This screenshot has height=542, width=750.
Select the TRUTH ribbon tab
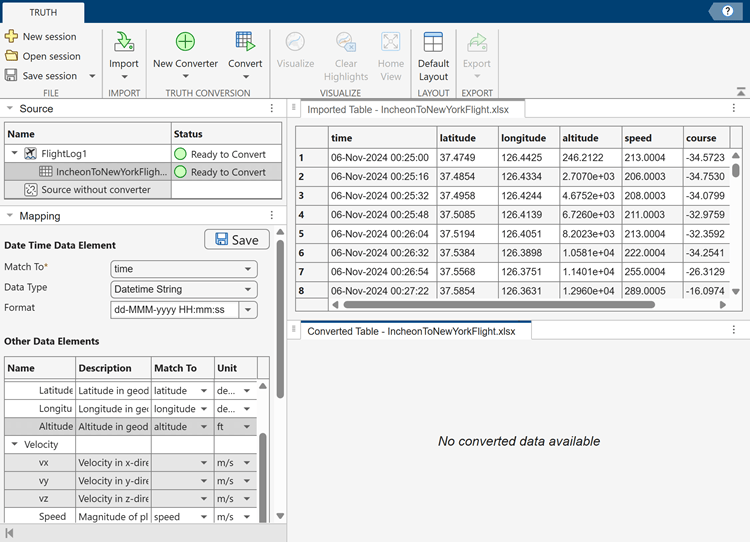tap(43, 12)
